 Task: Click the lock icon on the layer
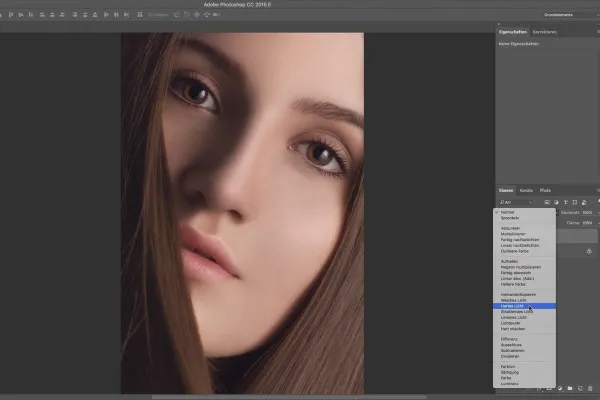(x=589, y=251)
